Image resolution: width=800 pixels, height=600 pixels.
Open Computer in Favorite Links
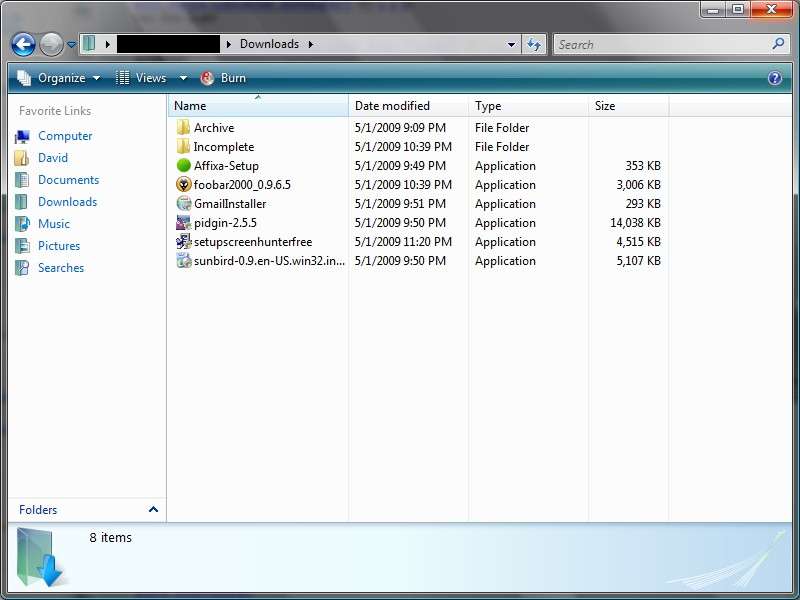click(x=65, y=136)
